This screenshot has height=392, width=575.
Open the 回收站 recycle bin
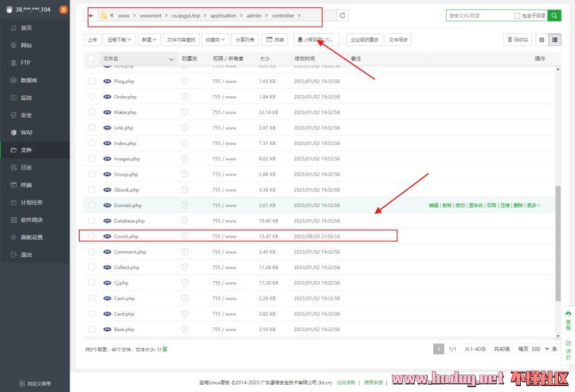(518, 40)
